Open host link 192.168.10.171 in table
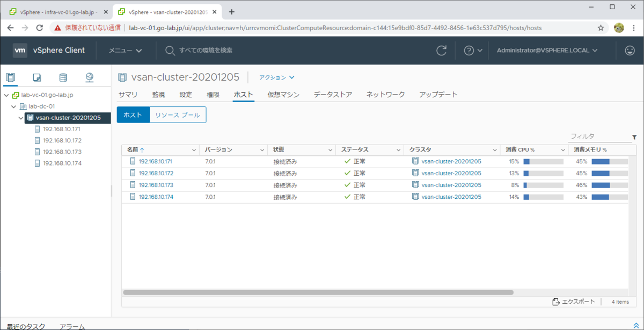 click(156, 161)
